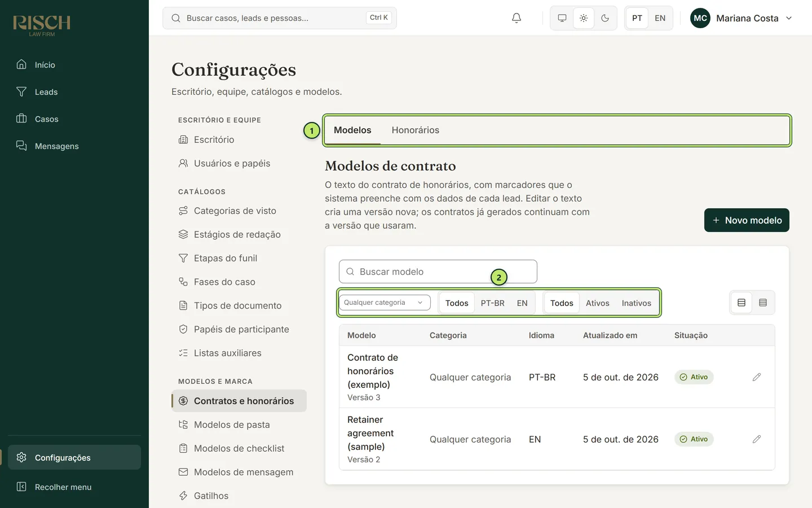Open Mensagens in sidebar
812x508 pixels.
click(x=74, y=146)
